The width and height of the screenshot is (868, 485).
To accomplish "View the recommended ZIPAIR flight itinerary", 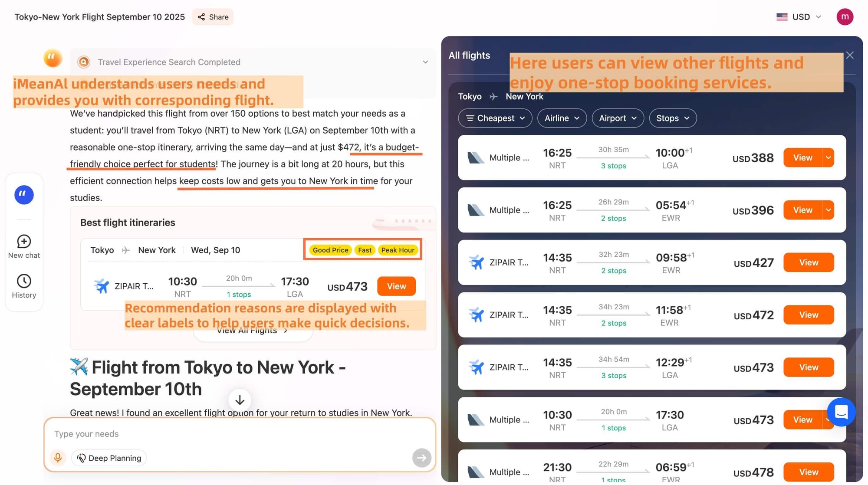I will (395, 286).
